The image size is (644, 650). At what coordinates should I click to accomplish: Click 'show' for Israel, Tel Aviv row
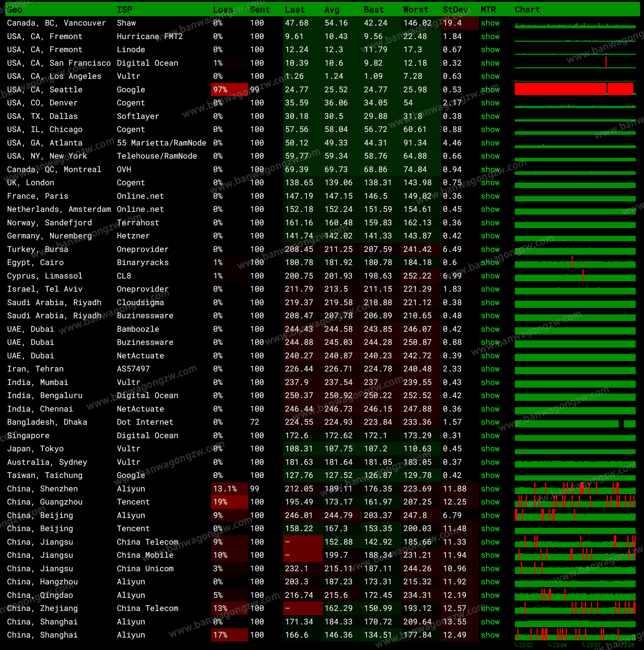coord(490,289)
